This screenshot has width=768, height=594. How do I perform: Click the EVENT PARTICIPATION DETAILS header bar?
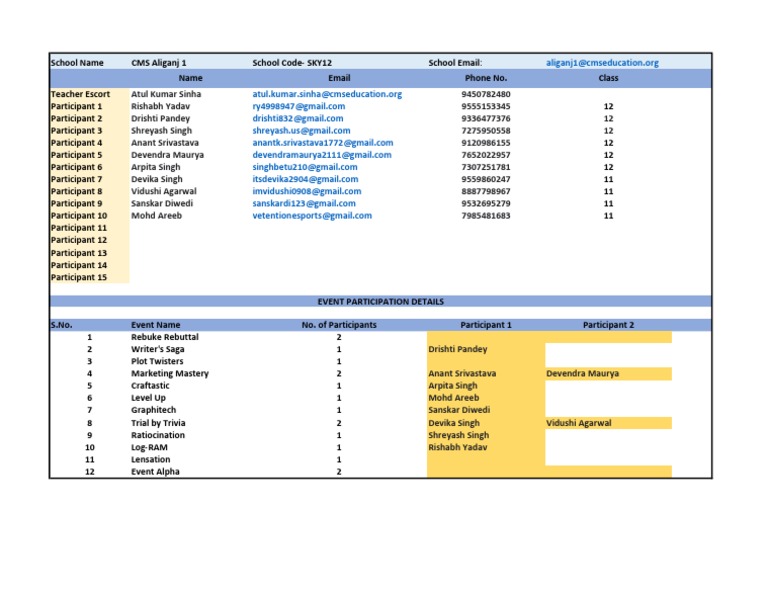[380, 301]
